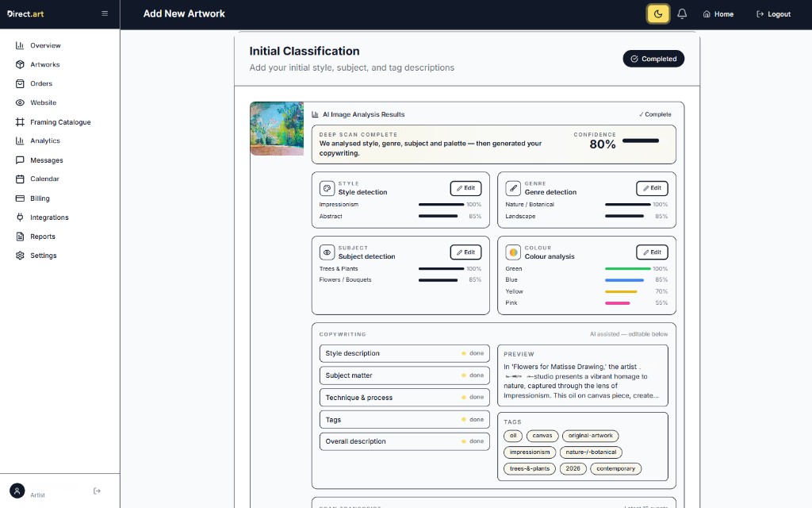Edit the Colour analysis values
Screen dimensions: 812x508
[x=652, y=252]
